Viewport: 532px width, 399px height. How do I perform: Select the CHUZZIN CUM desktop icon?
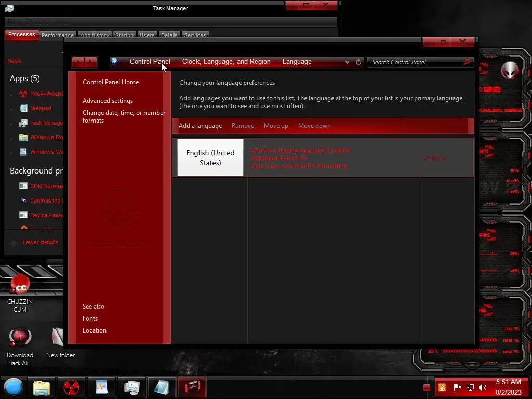point(20,294)
